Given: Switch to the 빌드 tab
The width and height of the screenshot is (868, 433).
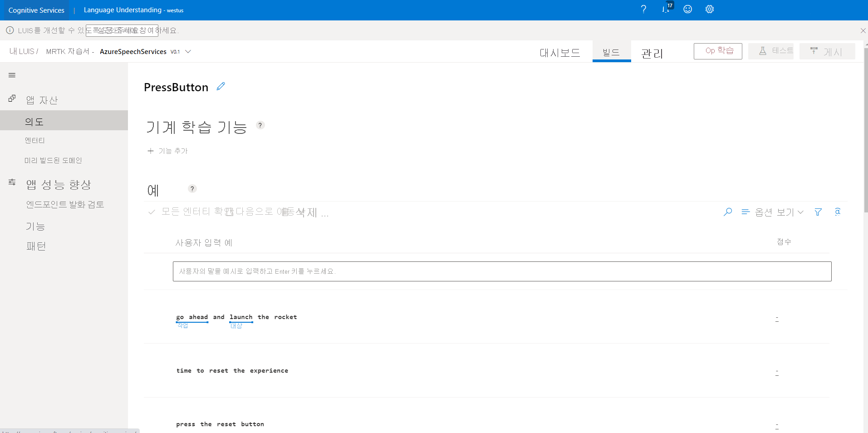Looking at the screenshot, I should (x=611, y=52).
